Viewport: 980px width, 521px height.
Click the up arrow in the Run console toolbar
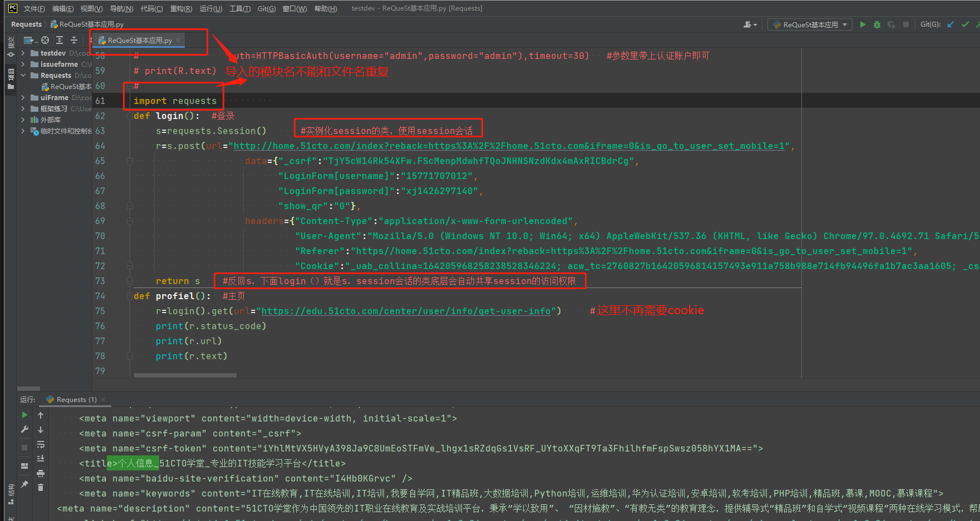(41, 415)
